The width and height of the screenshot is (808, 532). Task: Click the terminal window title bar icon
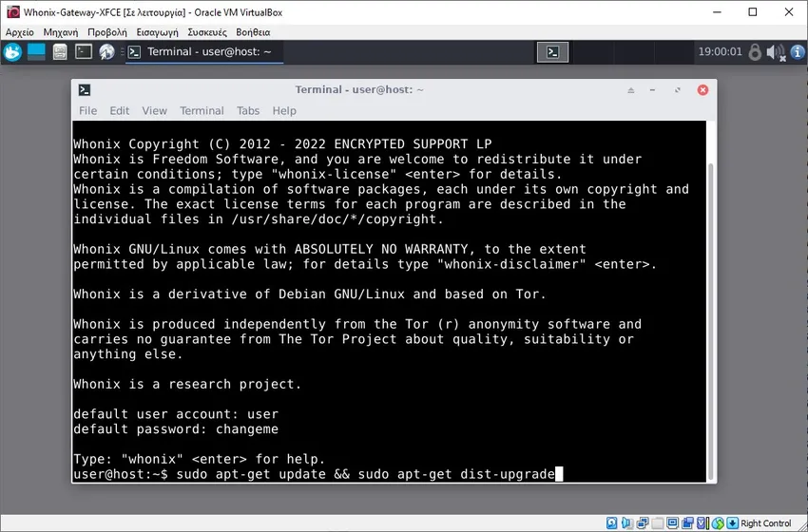85,90
